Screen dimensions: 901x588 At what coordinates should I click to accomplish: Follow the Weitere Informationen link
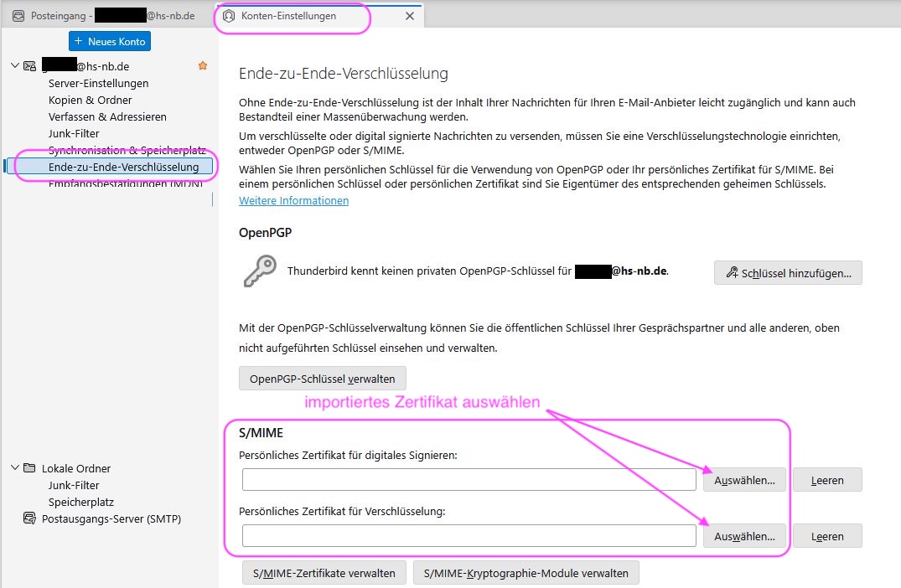tap(293, 200)
